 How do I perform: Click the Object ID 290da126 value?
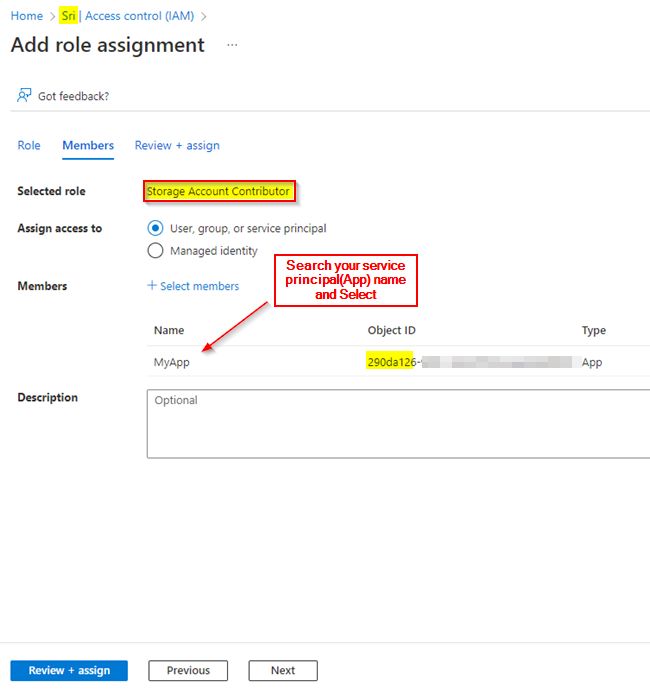[x=392, y=362]
